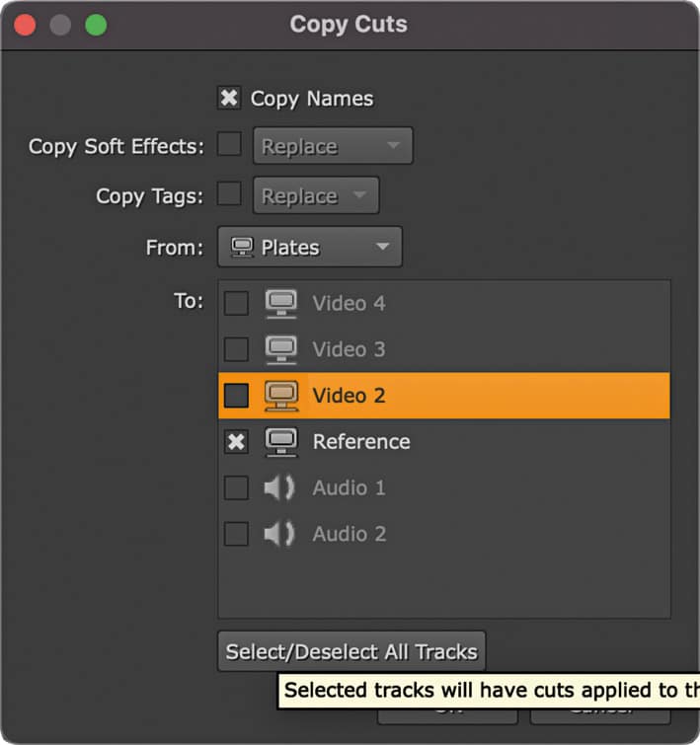Click the Audio 2 speaker icon
700x745 pixels.
point(279,534)
